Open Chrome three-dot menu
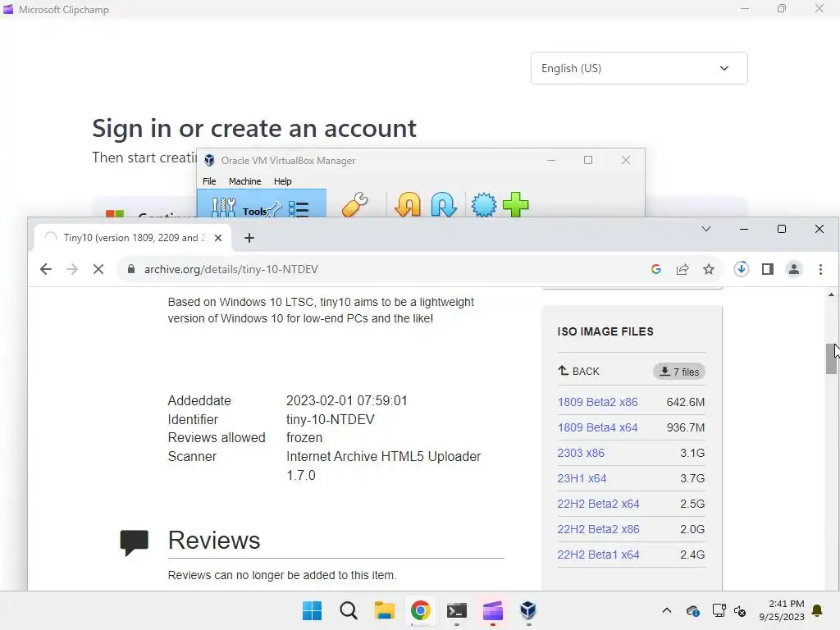This screenshot has height=630, width=840. click(x=820, y=269)
